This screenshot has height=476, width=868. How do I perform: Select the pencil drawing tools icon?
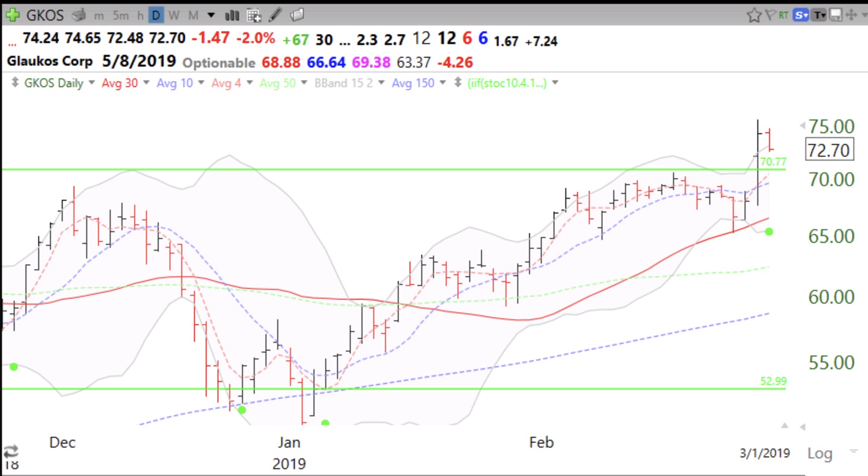(275, 15)
